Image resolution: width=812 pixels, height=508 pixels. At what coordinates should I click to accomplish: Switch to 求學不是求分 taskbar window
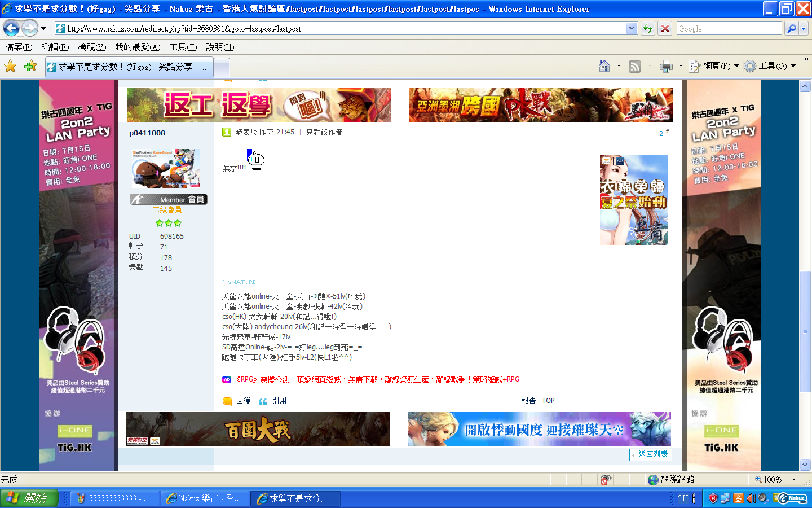coord(296,498)
